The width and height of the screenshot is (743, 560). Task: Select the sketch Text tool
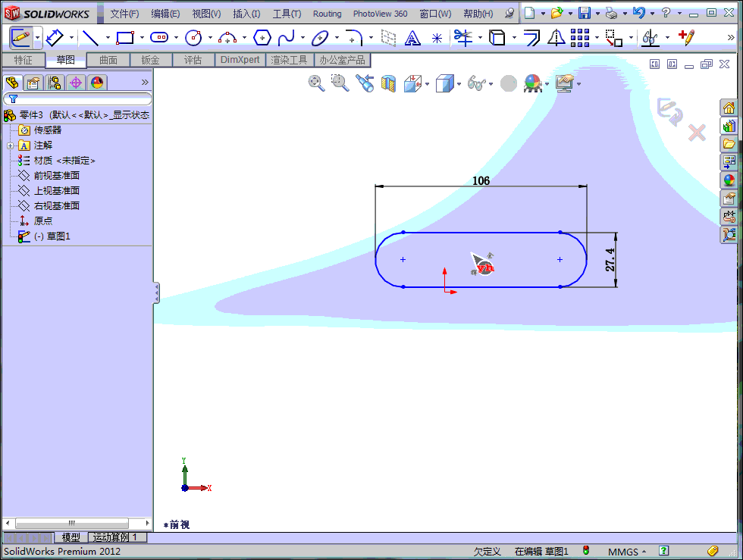tap(412, 37)
